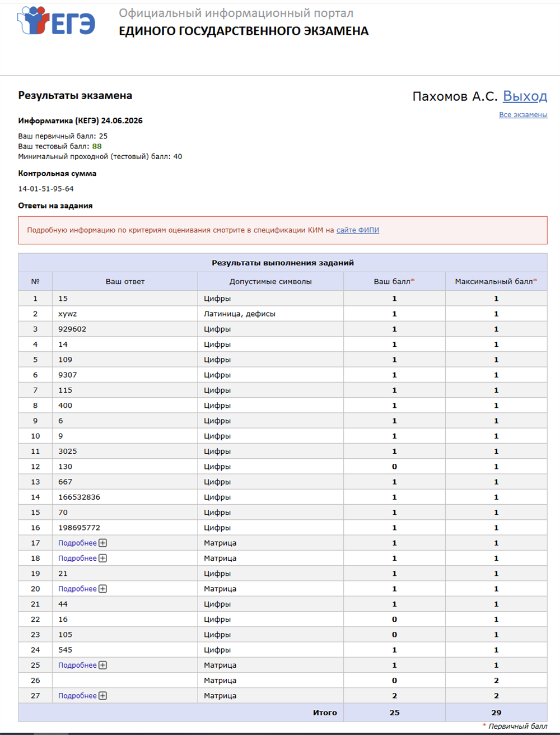This screenshot has width=560, height=735.
Task: Click the exam title Информатика (КЕГЭ) 24.06.2026
Action: (80, 120)
